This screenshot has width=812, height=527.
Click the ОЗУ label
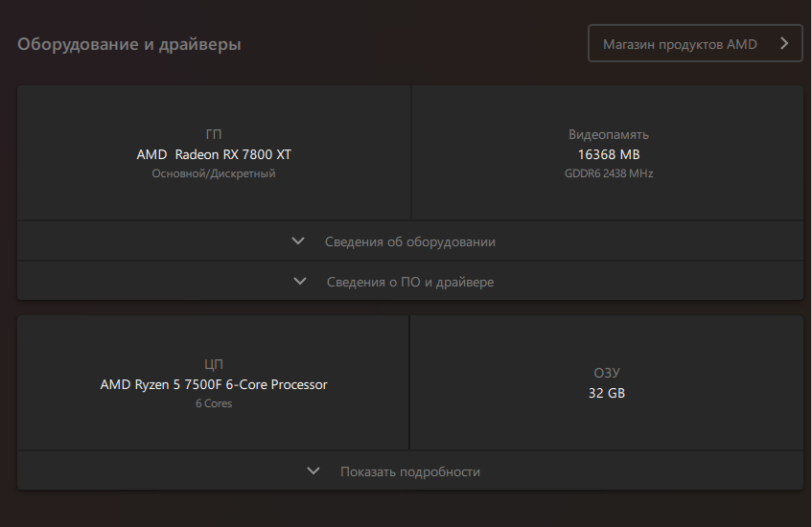(x=607, y=373)
